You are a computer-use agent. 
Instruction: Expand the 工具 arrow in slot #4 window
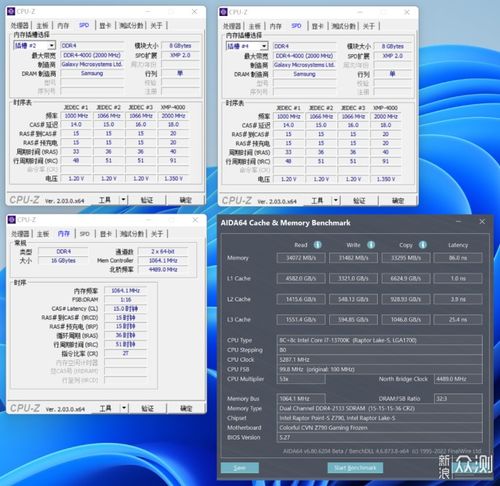336,200
